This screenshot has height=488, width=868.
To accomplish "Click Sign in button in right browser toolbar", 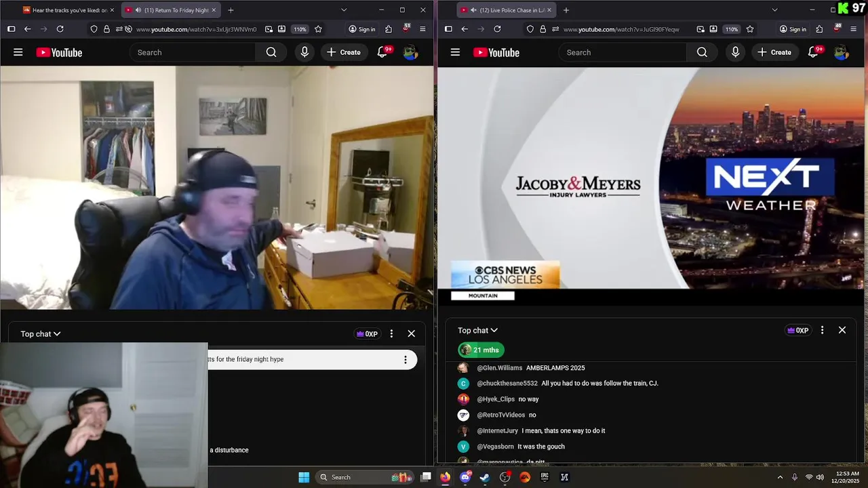I will click(x=793, y=29).
